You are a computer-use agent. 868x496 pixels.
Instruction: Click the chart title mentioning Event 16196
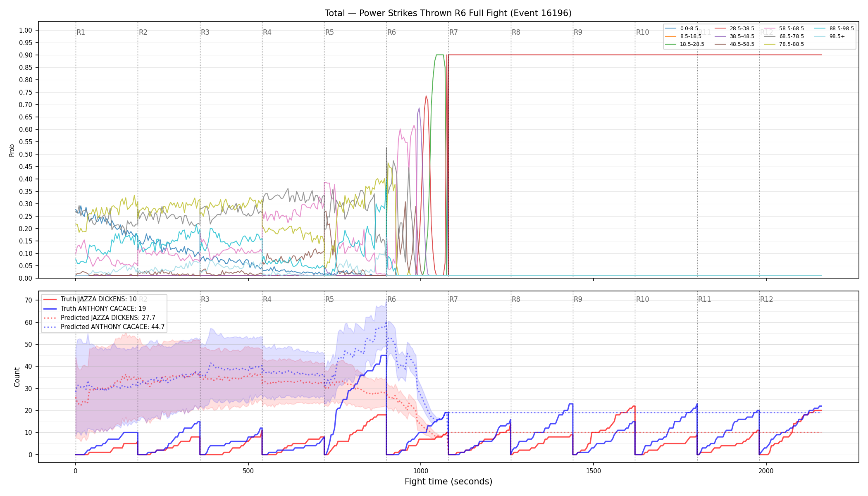pyautogui.click(x=448, y=13)
